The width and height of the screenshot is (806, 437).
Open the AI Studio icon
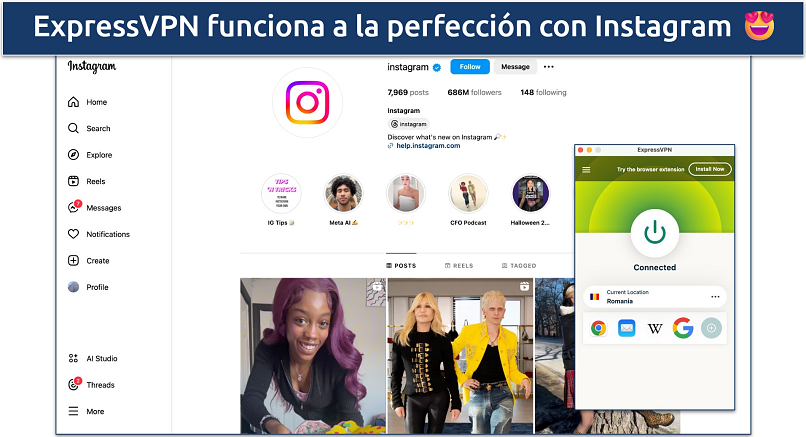(x=74, y=358)
